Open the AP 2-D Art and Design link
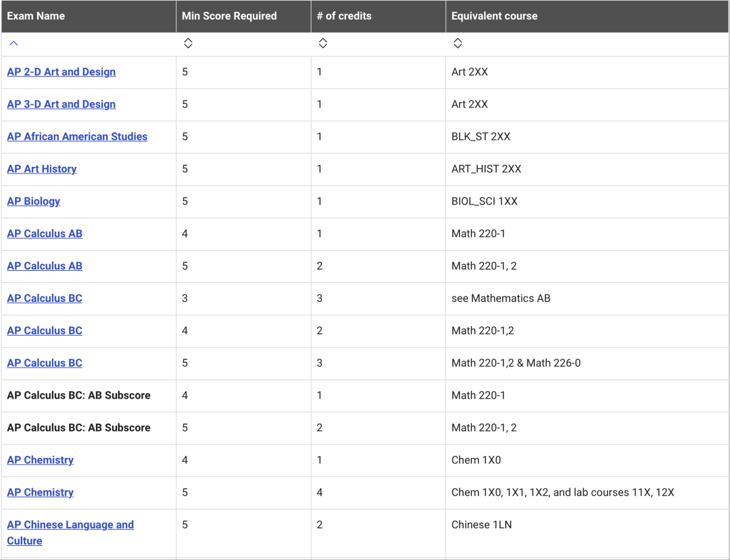Viewport: 730px width, 560px height. (x=62, y=72)
